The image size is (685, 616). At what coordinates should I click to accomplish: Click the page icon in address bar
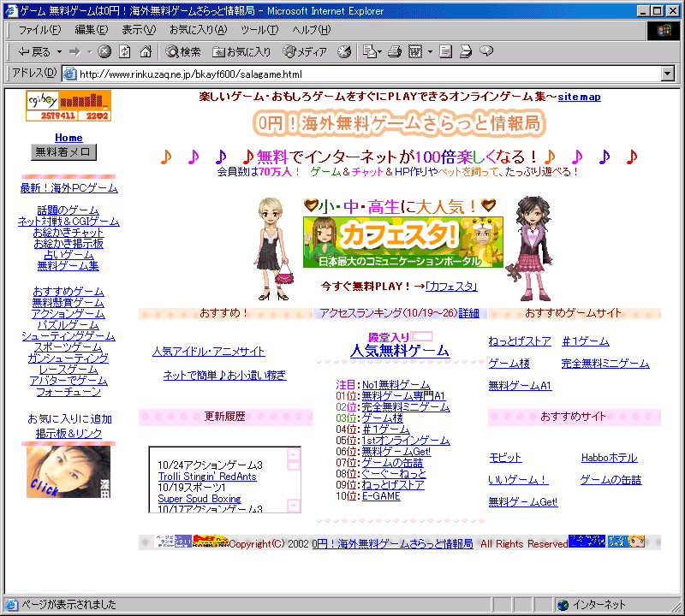click(x=70, y=74)
